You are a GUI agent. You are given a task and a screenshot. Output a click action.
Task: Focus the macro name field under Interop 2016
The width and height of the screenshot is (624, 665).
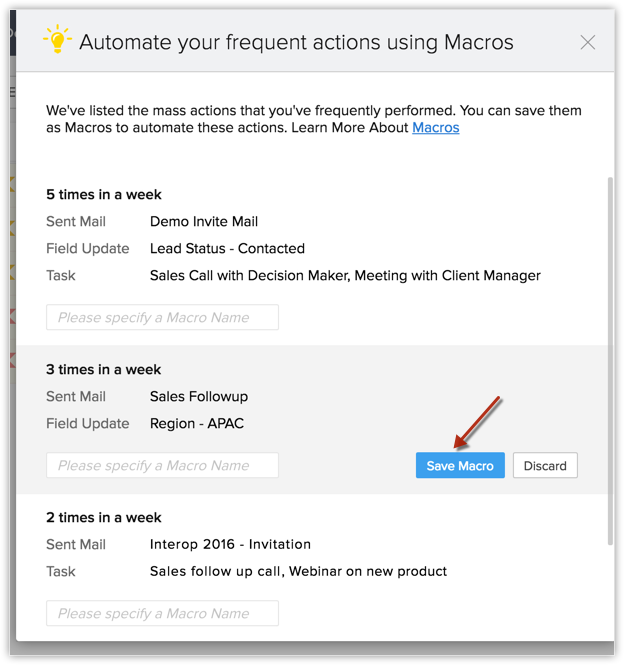[162, 613]
